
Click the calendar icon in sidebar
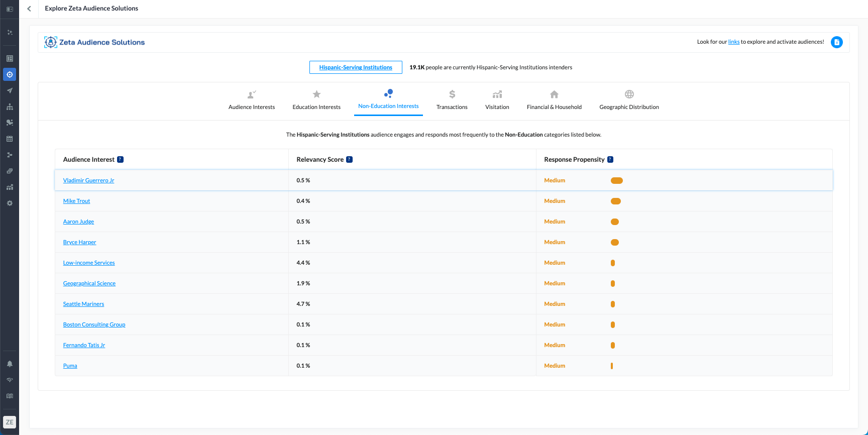(x=10, y=139)
